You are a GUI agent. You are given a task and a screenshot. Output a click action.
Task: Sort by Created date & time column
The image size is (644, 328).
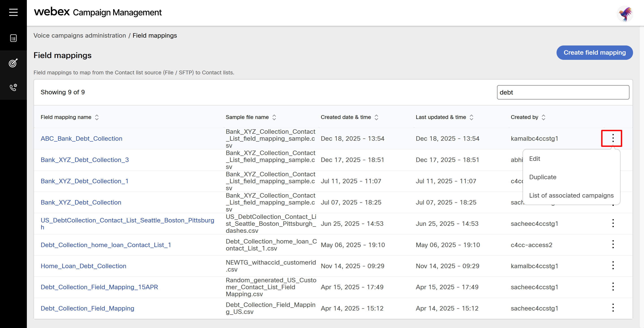[376, 117]
